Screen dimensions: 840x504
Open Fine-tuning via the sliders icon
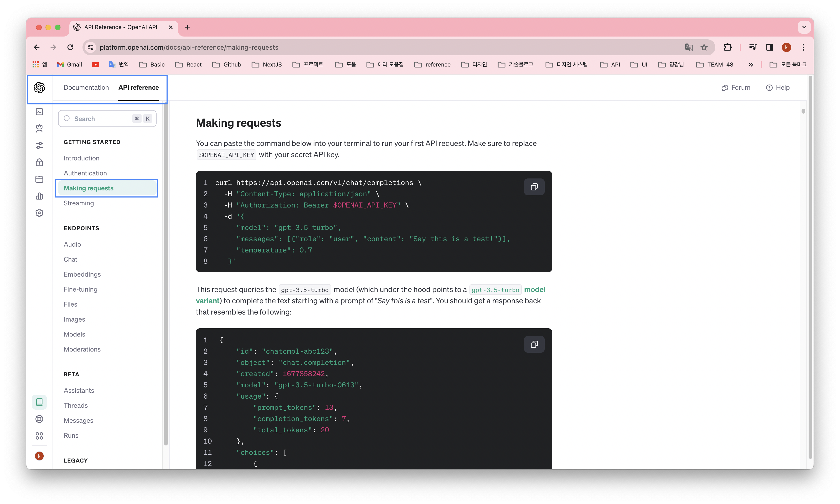click(x=39, y=145)
